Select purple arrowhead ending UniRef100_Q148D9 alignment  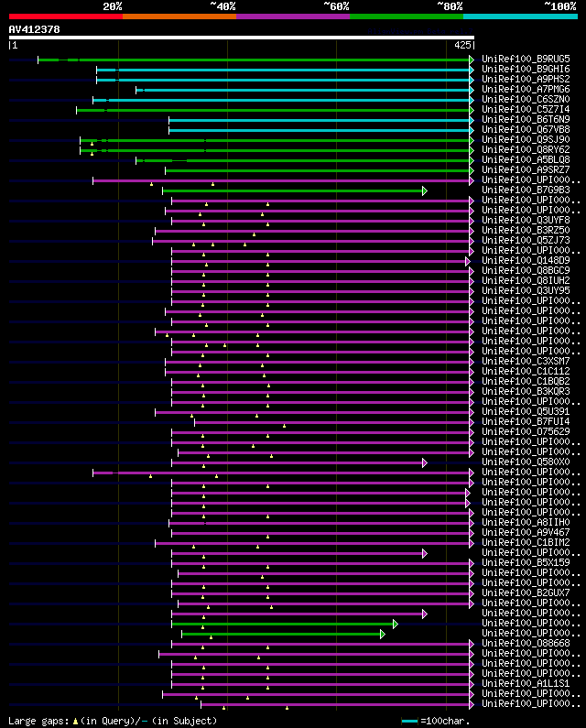click(468, 261)
